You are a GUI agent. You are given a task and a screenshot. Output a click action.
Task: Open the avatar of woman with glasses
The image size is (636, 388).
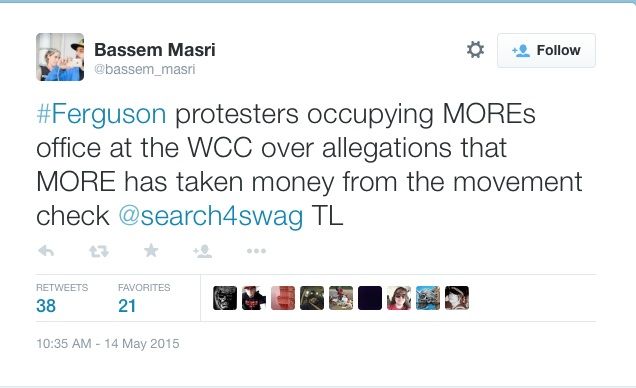399,298
